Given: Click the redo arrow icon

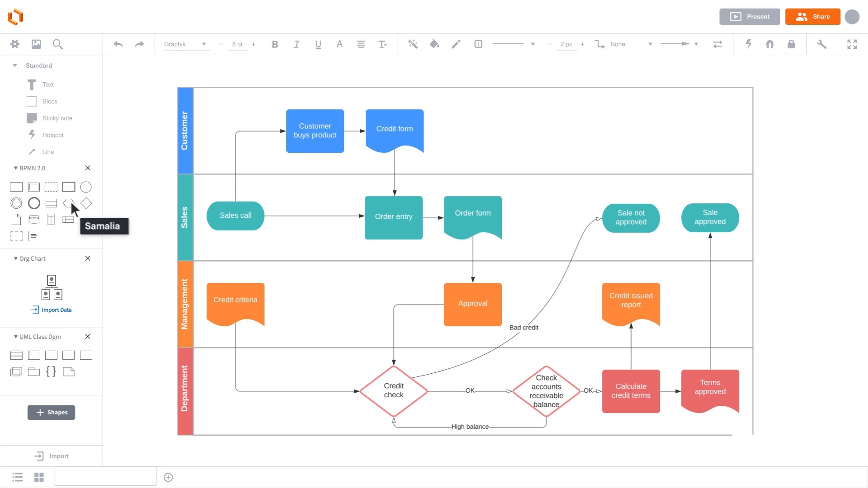Looking at the screenshot, I should (x=139, y=44).
